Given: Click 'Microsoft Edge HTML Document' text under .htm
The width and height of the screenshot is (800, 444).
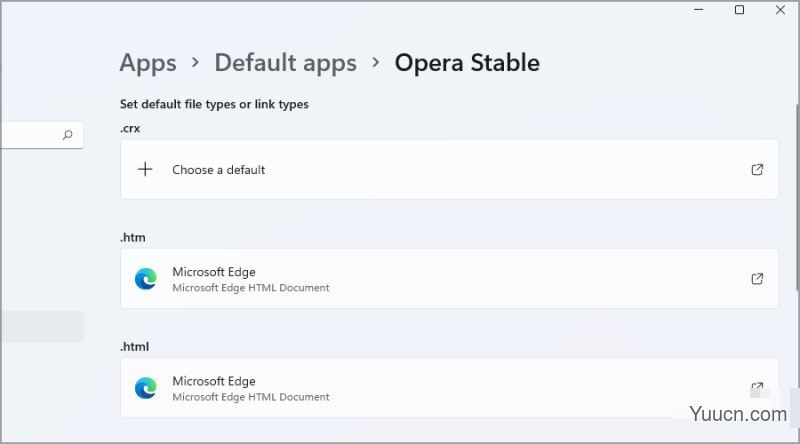Looking at the screenshot, I should [251, 288].
